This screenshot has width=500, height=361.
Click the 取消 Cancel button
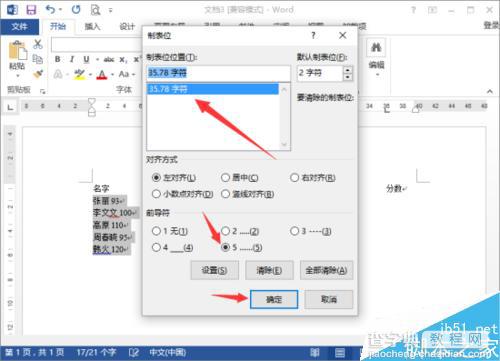(329, 299)
